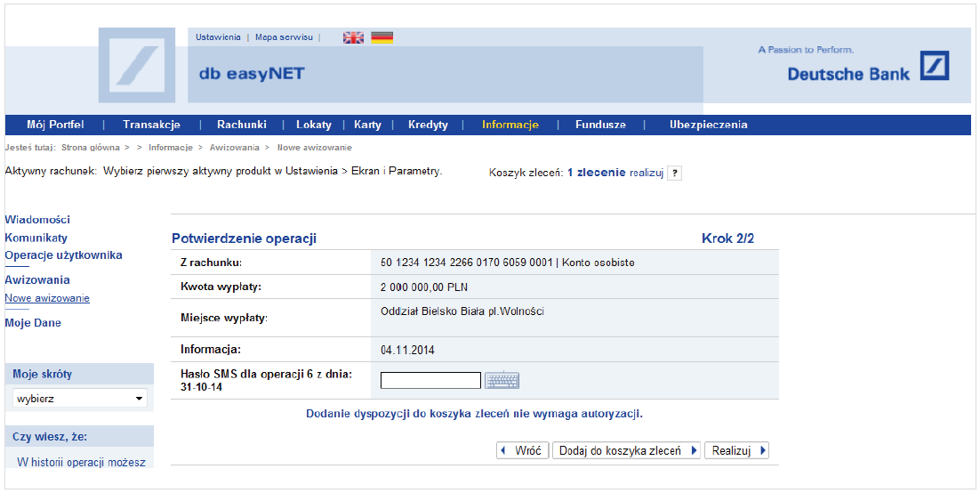980x493 pixels.
Task: Click the Dodaj do koszyka zleceń button
Action: pos(626,450)
